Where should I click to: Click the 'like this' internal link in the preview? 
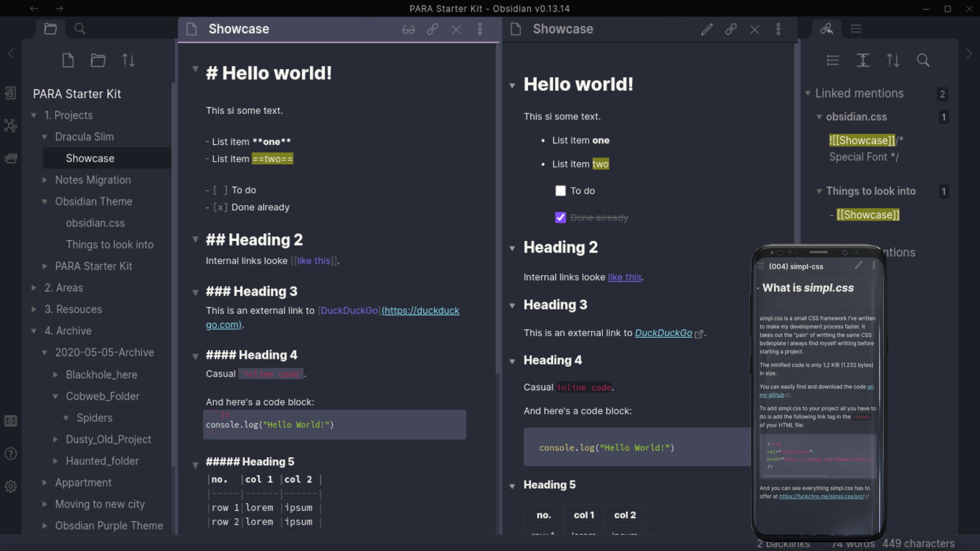(624, 277)
